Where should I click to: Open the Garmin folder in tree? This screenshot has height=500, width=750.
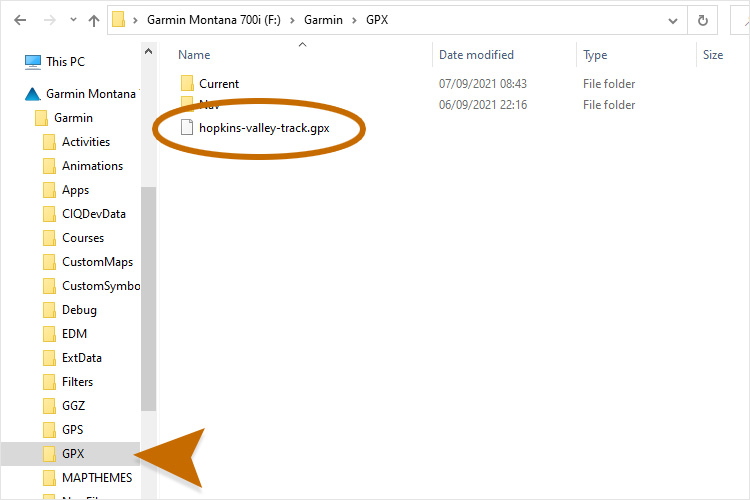click(x=73, y=118)
